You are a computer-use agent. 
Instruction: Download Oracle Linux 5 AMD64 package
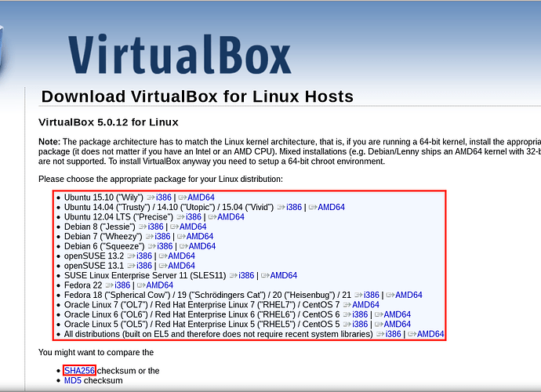(x=397, y=325)
